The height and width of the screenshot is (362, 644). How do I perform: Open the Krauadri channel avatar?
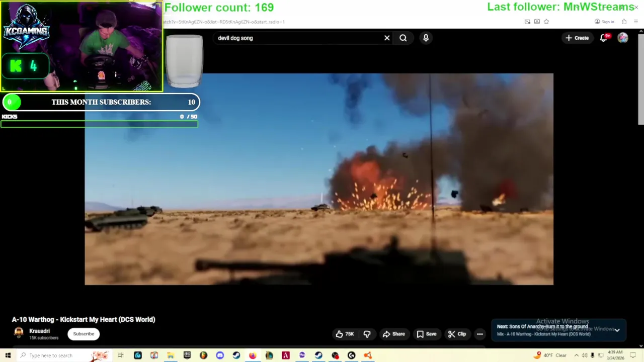pyautogui.click(x=19, y=333)
